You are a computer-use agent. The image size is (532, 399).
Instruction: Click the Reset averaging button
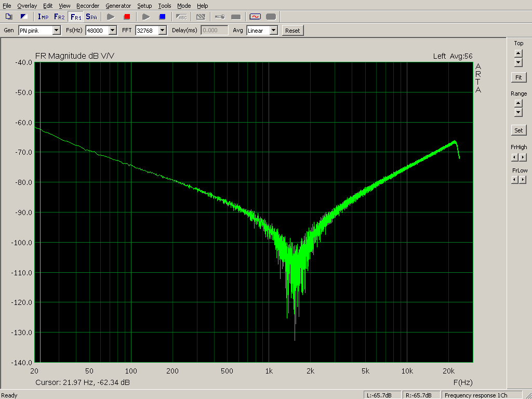pos(292,31)
